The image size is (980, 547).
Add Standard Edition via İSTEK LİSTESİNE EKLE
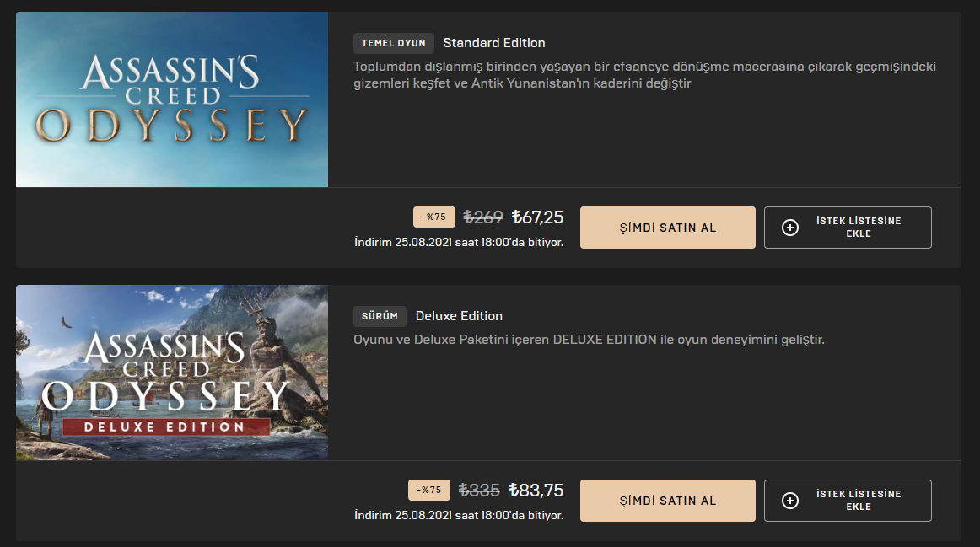848,228
